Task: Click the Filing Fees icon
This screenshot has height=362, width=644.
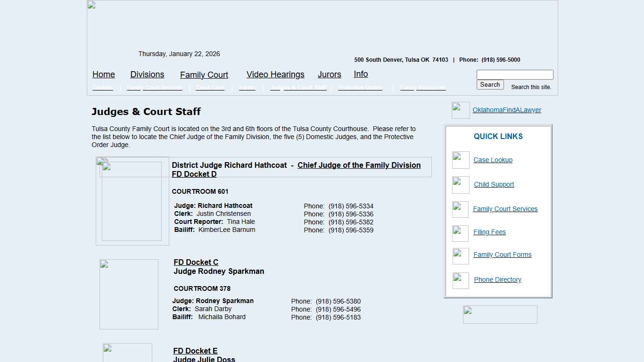Action: click(460, 233)
